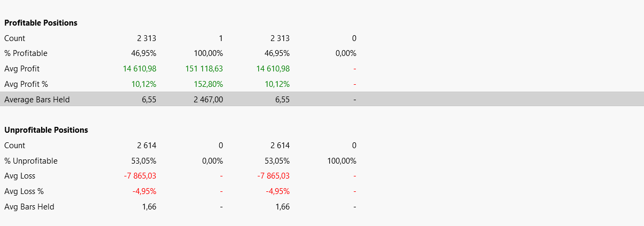Image resolution: width=644 pixels, height=226 pixels.
Task: Click the 2 467,00 bars held value
Action: pyautogui.click(x=208, y=100)
